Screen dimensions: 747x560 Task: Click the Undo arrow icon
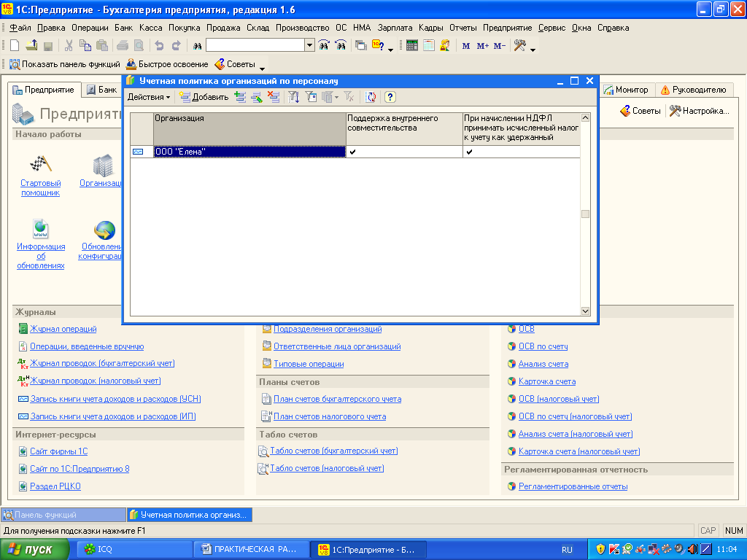pyautogui.click(x=159, y=46)
